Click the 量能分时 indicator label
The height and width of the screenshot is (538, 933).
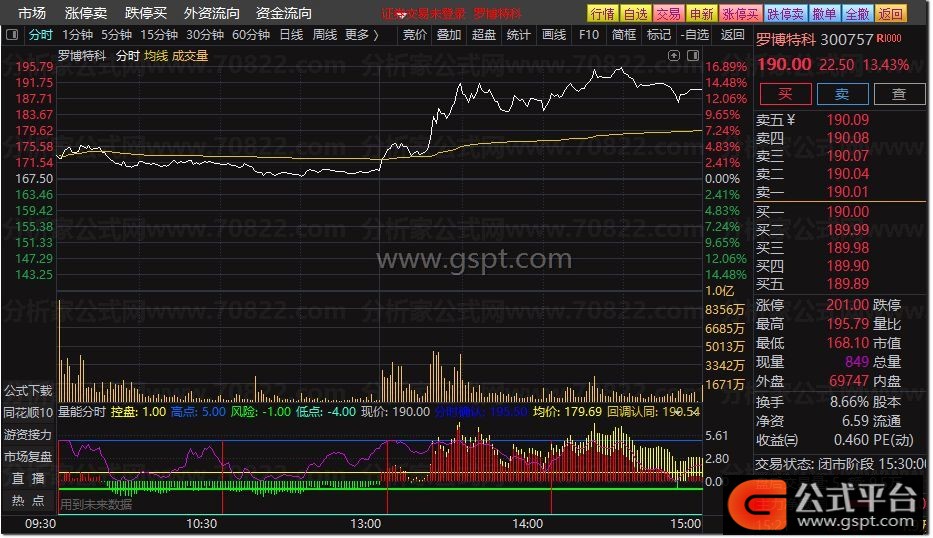[82, 412]
